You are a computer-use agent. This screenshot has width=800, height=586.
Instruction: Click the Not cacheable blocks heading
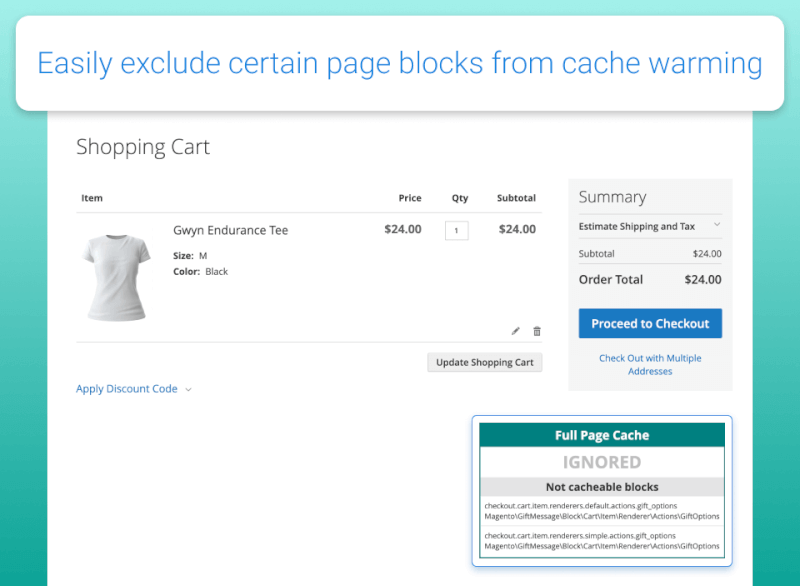point(602,487)
